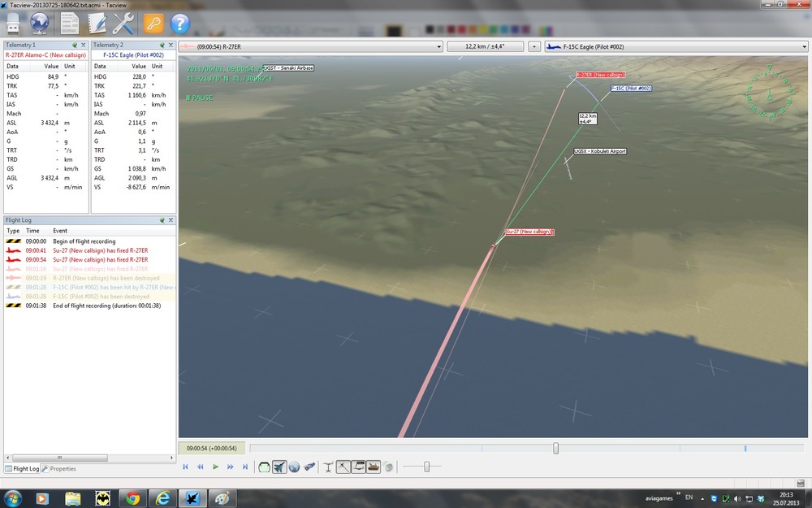The height and width of the screenshot is (508, 812).
Task: Click the plus button beside distance field
Action: [x=534, y=46]
